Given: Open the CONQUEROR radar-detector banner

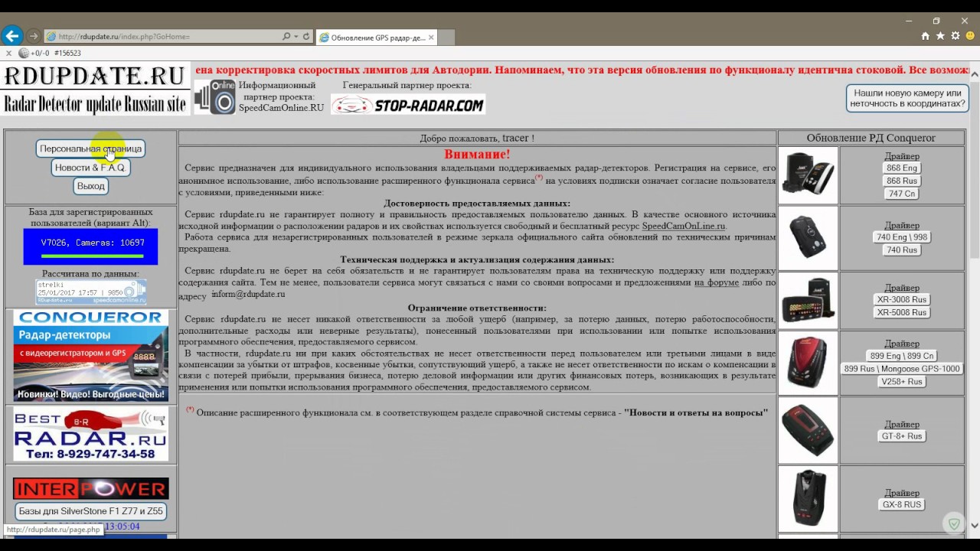Looking at the screenshot, I should tap(90, 355).
